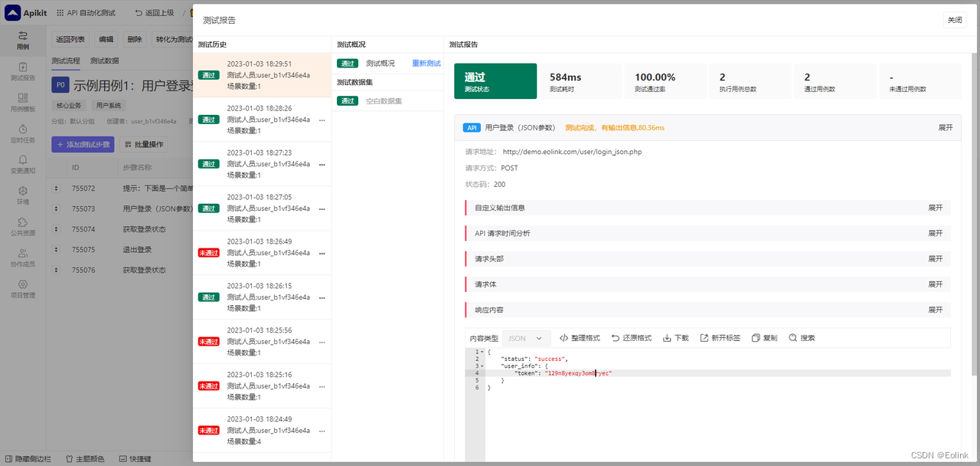Click the 用户系统 tag
Viewport: 980px width, 466px height.
(x=108, y=105)
